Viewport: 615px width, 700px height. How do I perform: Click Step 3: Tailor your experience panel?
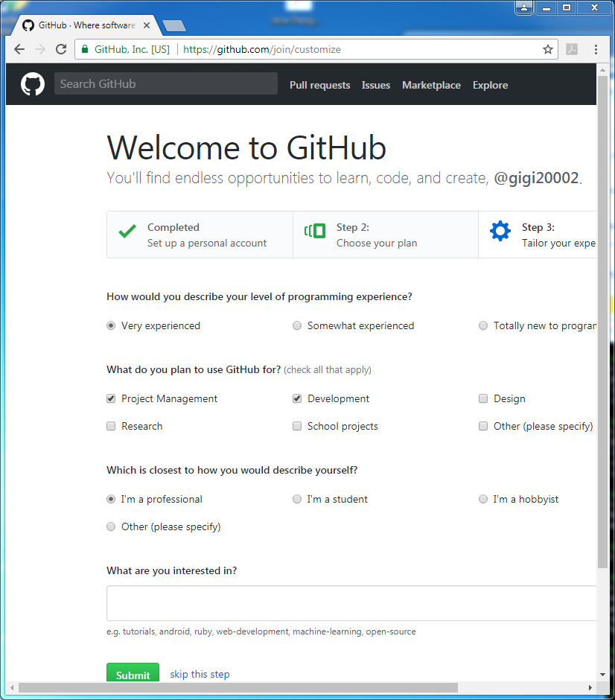538,235
